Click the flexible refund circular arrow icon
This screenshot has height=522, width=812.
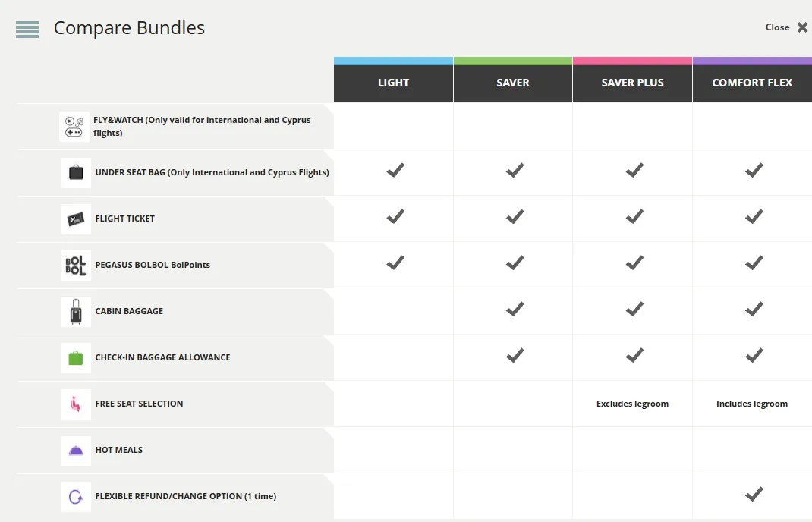click(x=76, y=497)
